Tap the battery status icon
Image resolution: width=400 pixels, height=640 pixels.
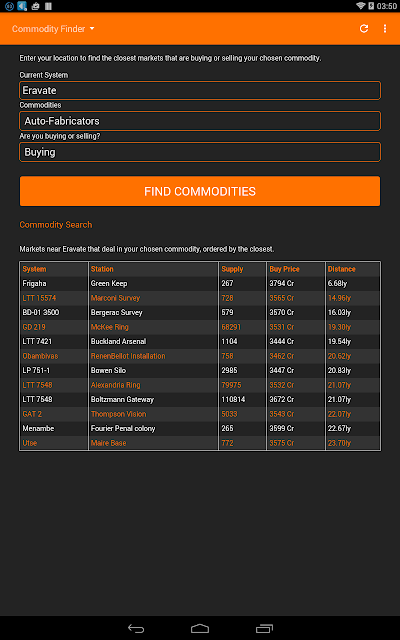pos(371,6)
